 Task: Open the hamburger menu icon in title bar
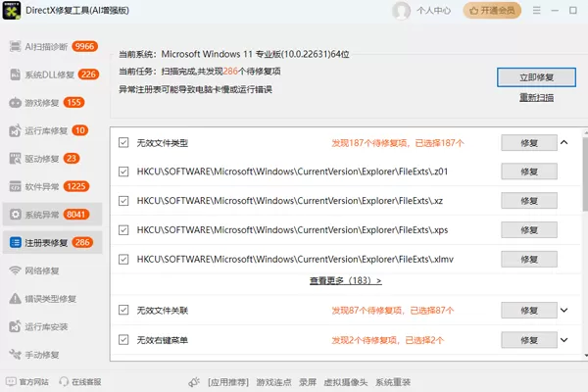tap(537, 11)
